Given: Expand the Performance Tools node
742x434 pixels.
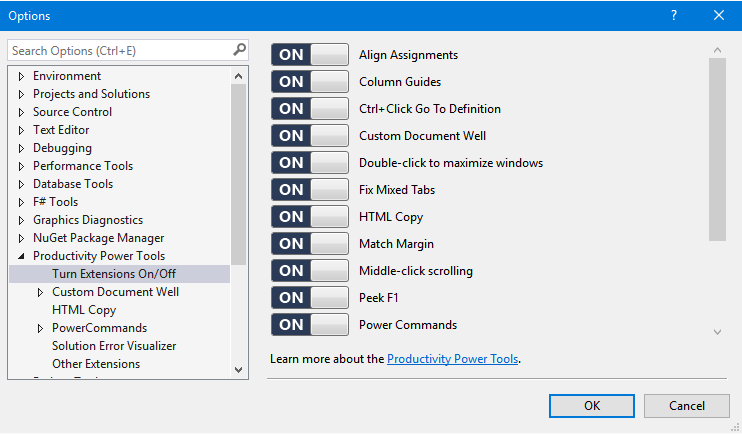Looking at the screenshot, I should click(x=21, y=166).
